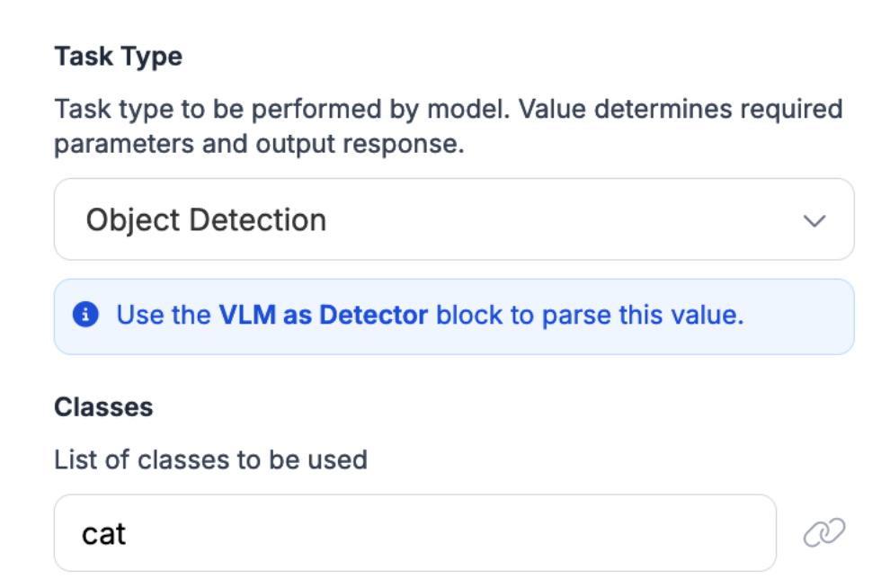Screen dimensions: 890x588
Task: Expand the Task Type dropdown chevron
Action: point(814,220)
